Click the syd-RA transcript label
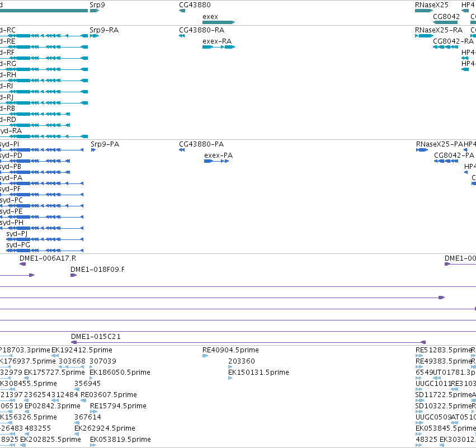 (11, 131)
